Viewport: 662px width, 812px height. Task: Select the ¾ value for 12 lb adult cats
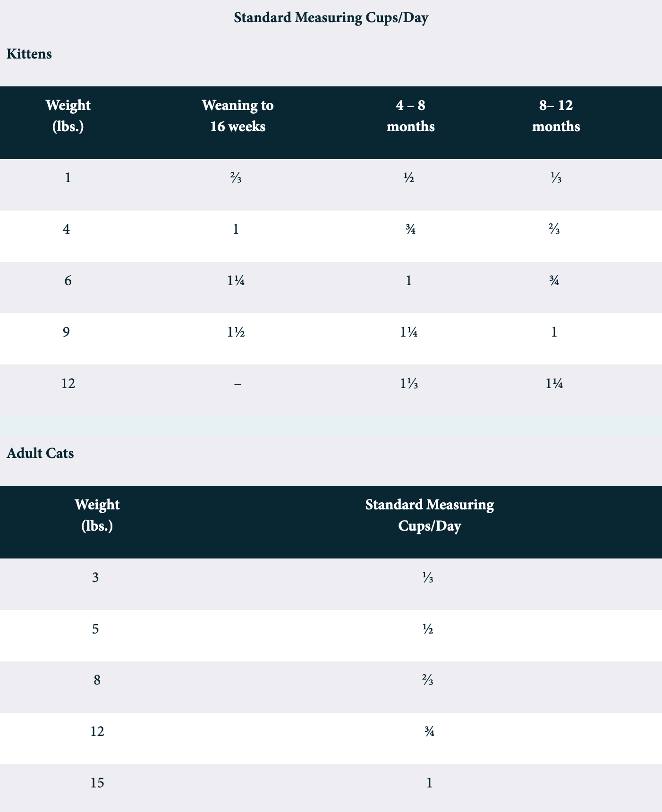[429, 732]
